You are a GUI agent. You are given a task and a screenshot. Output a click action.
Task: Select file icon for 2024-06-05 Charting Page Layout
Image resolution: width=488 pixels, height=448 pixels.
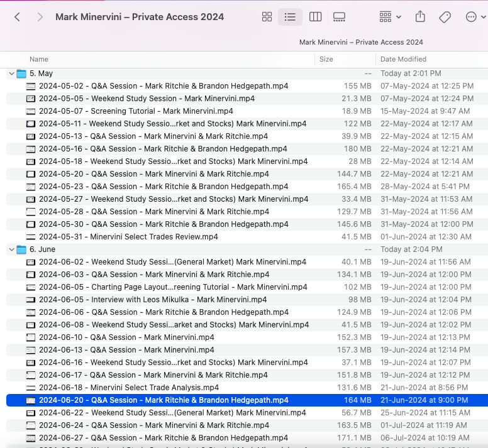click(x=30, y=287)
